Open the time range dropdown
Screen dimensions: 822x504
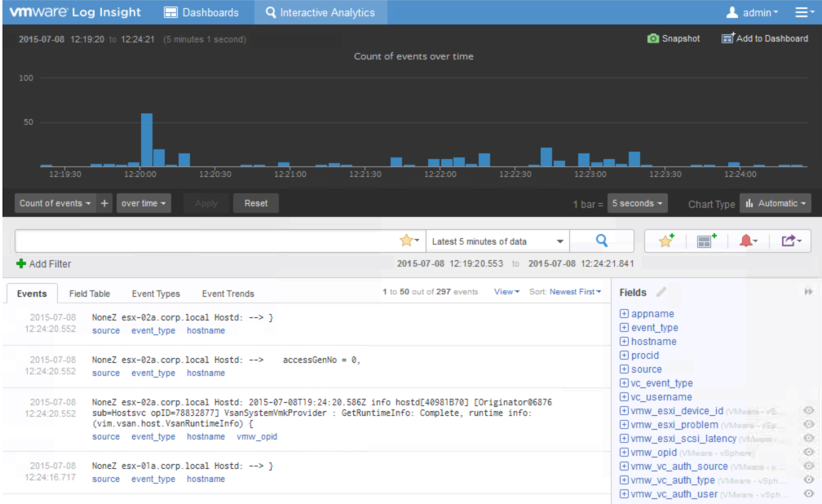click(498, 241)
